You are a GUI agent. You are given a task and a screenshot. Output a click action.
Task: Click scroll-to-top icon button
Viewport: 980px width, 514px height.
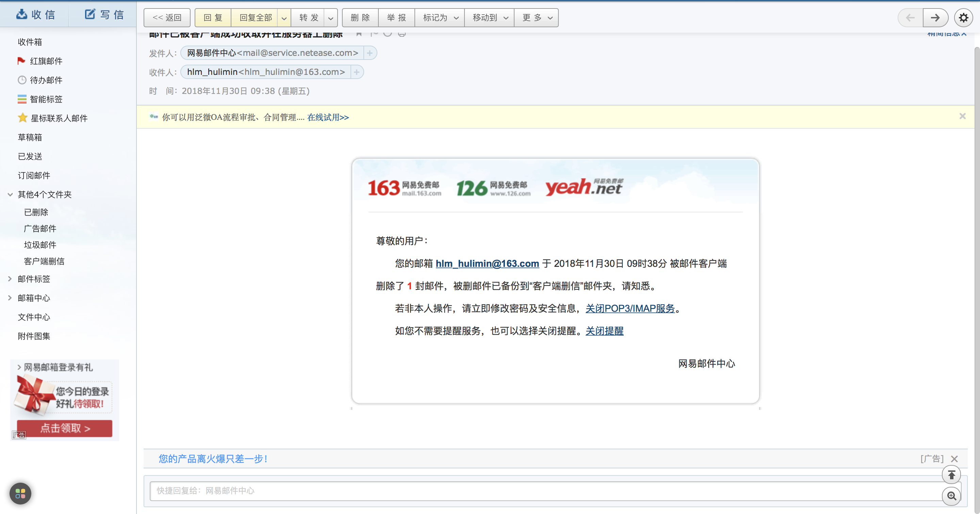951,475
